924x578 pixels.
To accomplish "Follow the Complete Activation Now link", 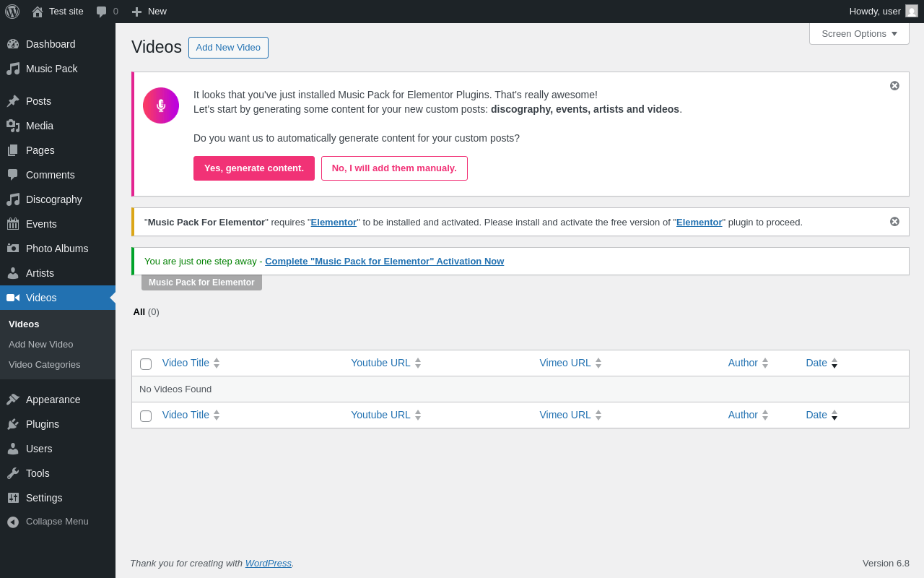I will (384, 261).
